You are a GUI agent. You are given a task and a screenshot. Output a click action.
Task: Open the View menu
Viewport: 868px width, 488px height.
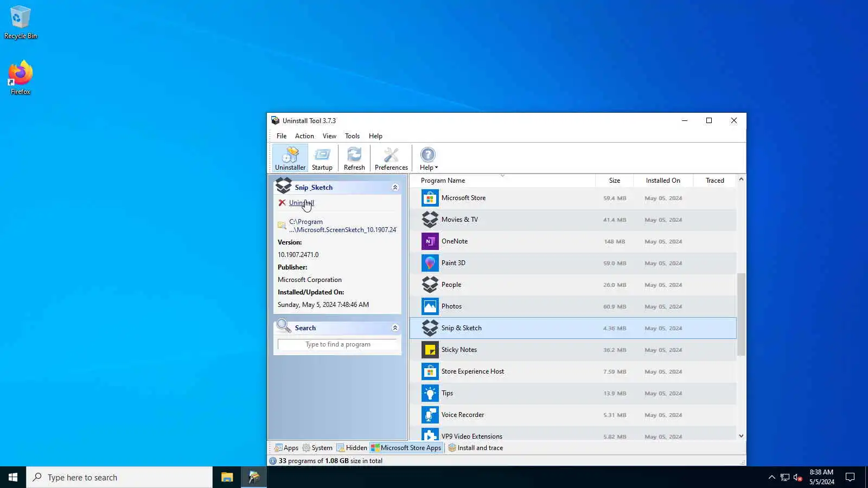tap(329, 136)
